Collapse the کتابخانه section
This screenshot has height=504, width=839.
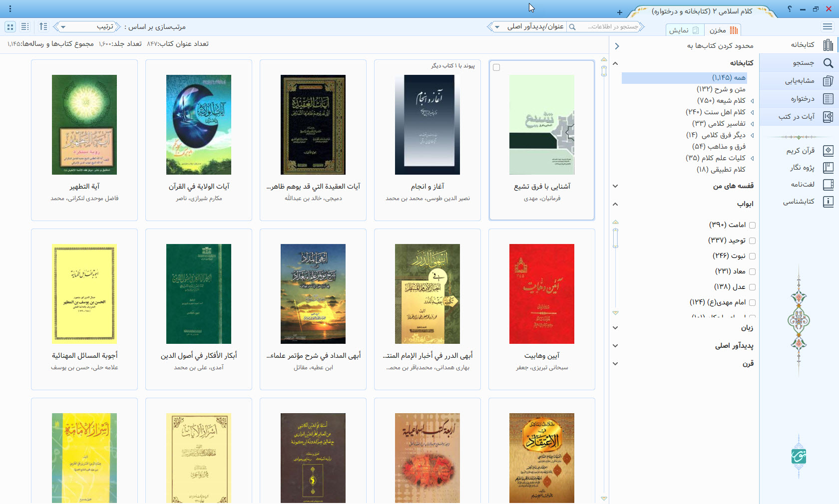tap(615, 63)
